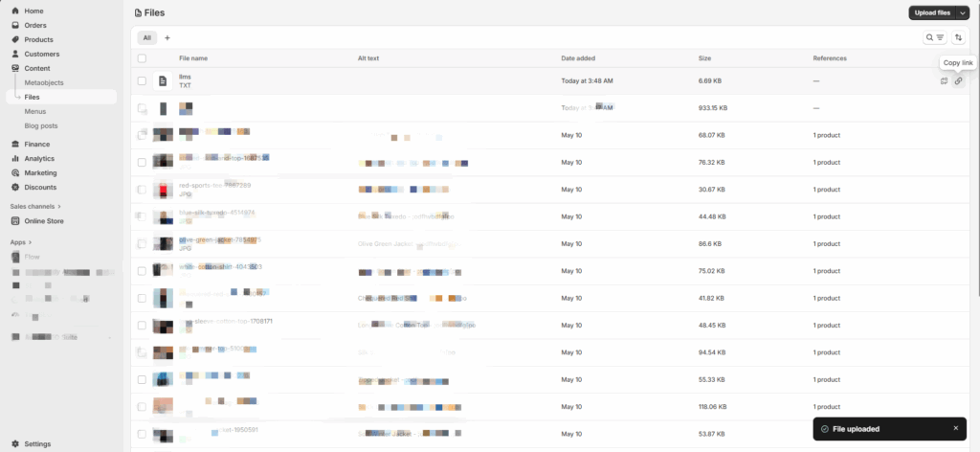Dismiss the File uploaded notification
The image size is (980, 452).
pyautogui.click(x=954, y=428)
